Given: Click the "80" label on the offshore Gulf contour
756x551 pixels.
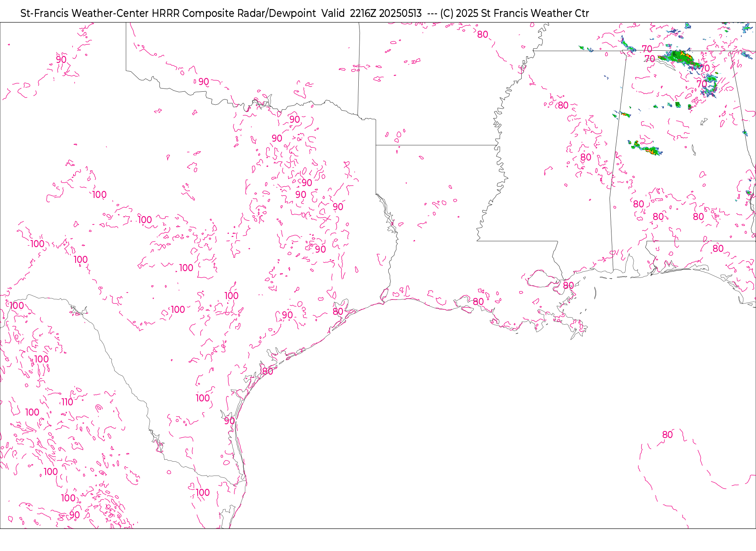Looking at the screenshot, I should pyautogui.click(x=667, y=435).
